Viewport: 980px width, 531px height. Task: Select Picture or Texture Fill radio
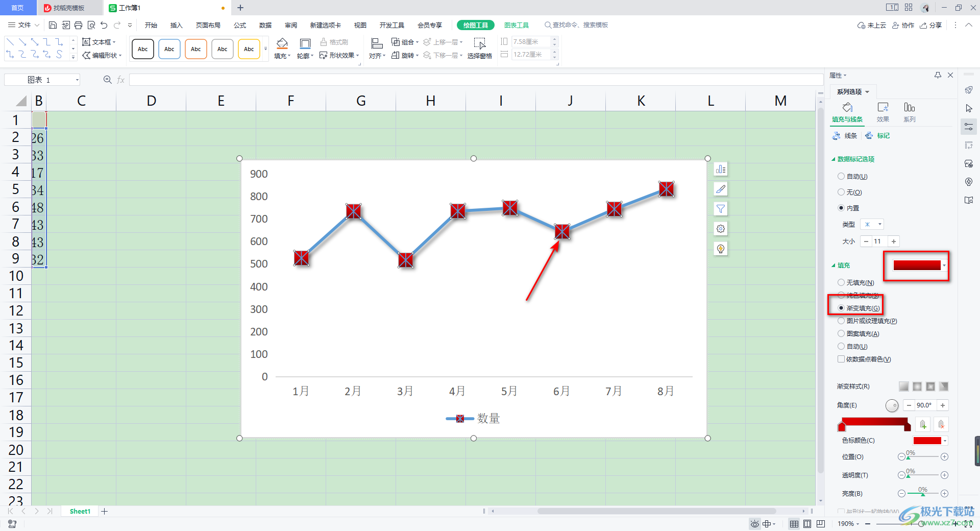click(x=841, y=321)
